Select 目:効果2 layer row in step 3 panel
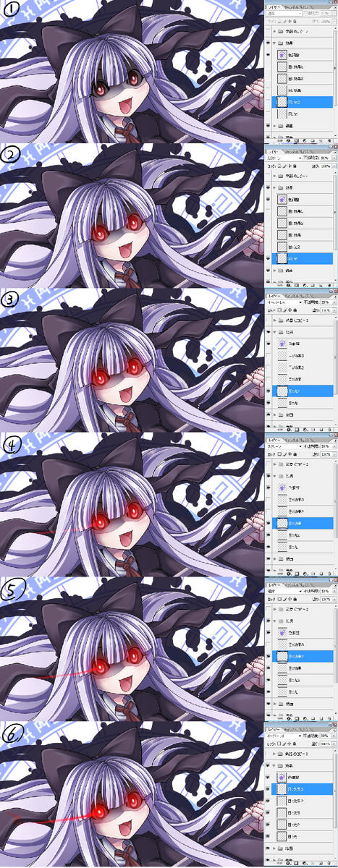The image size is (338, 868). coord(303,367)
